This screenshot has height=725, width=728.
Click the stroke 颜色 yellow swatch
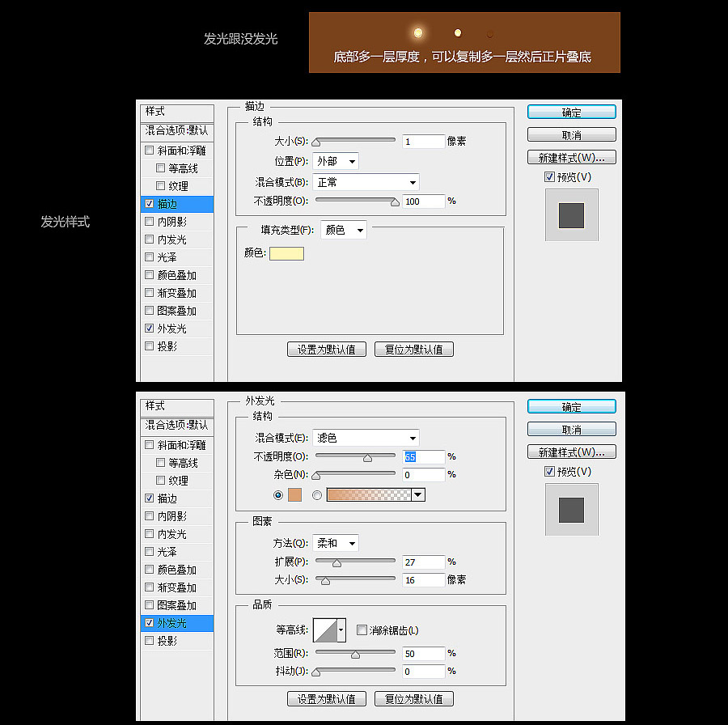point(286,253)
